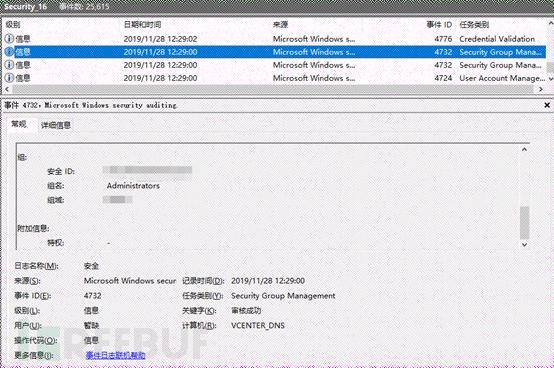Sort by the 日期和时间 column header

click(x=142, y=24)
